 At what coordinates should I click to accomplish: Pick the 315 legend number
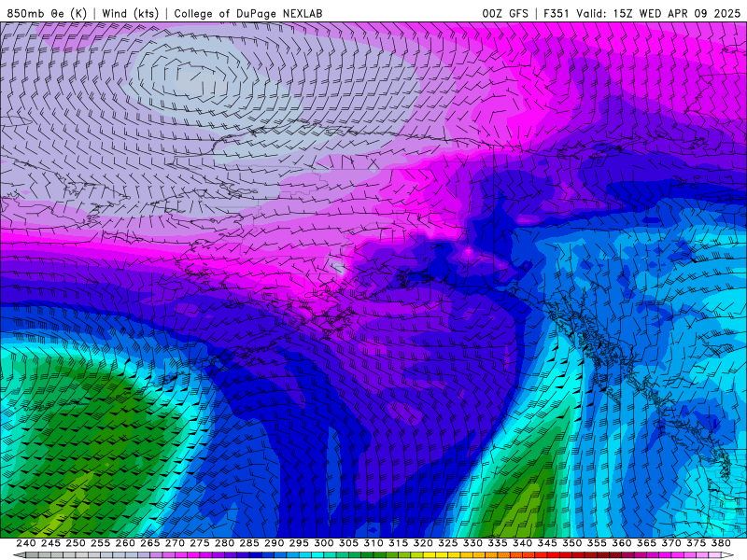click(399, 543)
